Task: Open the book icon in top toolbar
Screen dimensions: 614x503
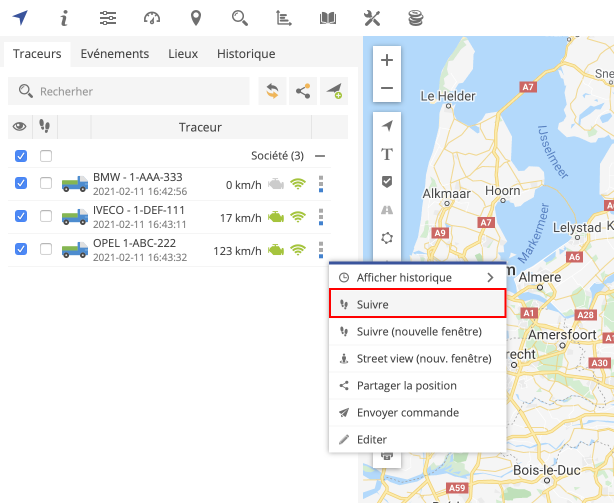Action: tap(328, 17)
